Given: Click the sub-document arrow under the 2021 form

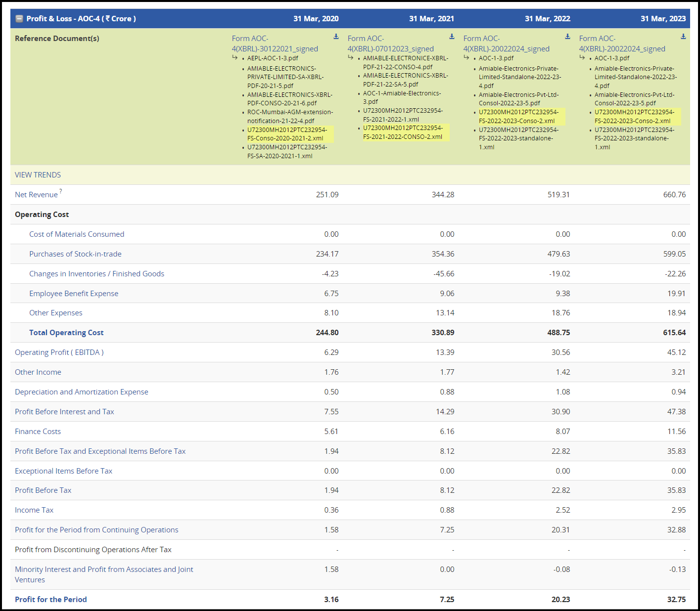Looking at the screenshot, I should (x=351, y=58).
